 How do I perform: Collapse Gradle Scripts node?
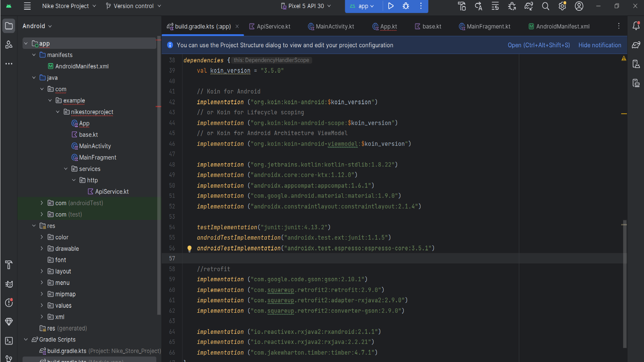tap(26, 340)
